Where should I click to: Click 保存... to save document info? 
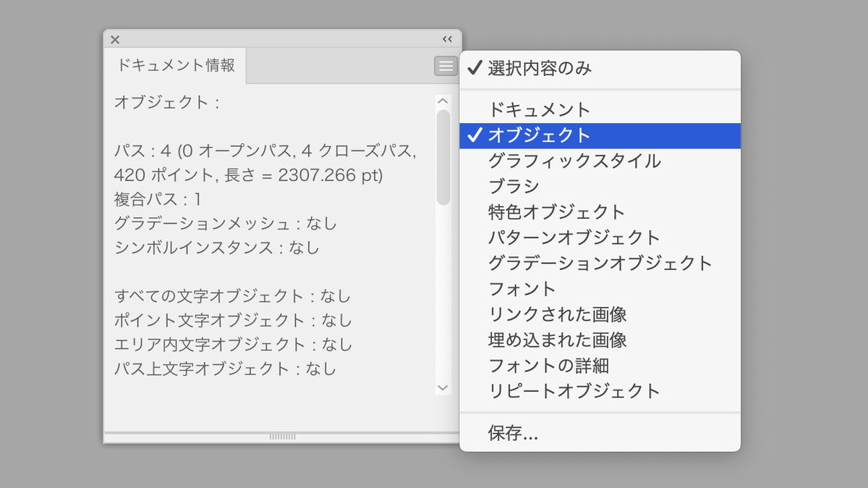600,434
